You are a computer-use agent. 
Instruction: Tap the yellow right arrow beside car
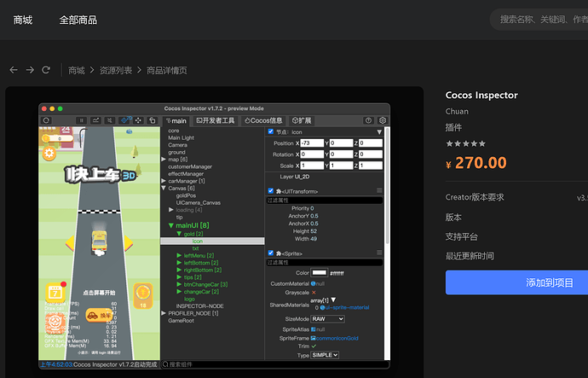coord(129,244)
